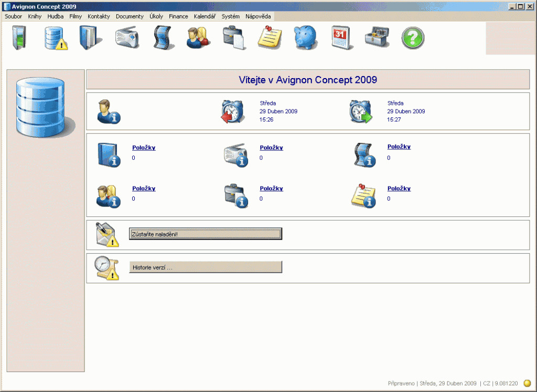
Task: Click the Připraveno status bar text
Action: click(401, 383)
